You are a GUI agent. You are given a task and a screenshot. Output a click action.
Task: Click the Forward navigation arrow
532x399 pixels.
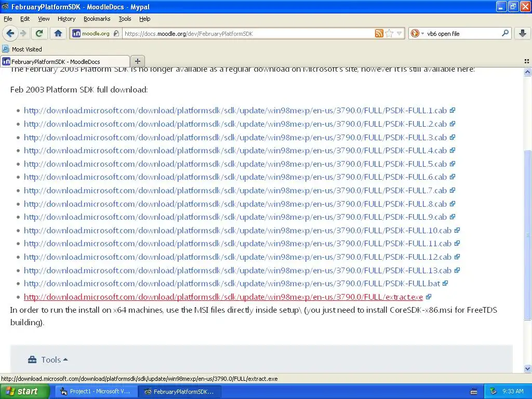tap(23, 33)
